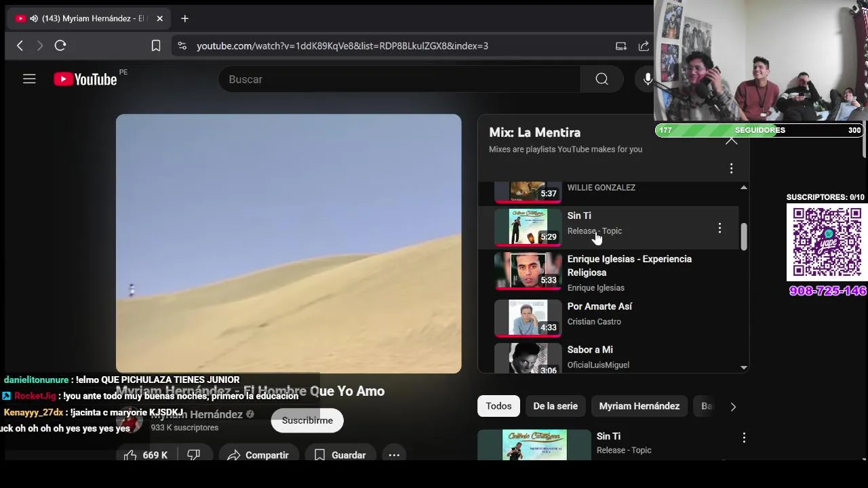The width and height of the screenshot is (868, 488).
Task: Open a new browser tab
Action: coord(184,18)
